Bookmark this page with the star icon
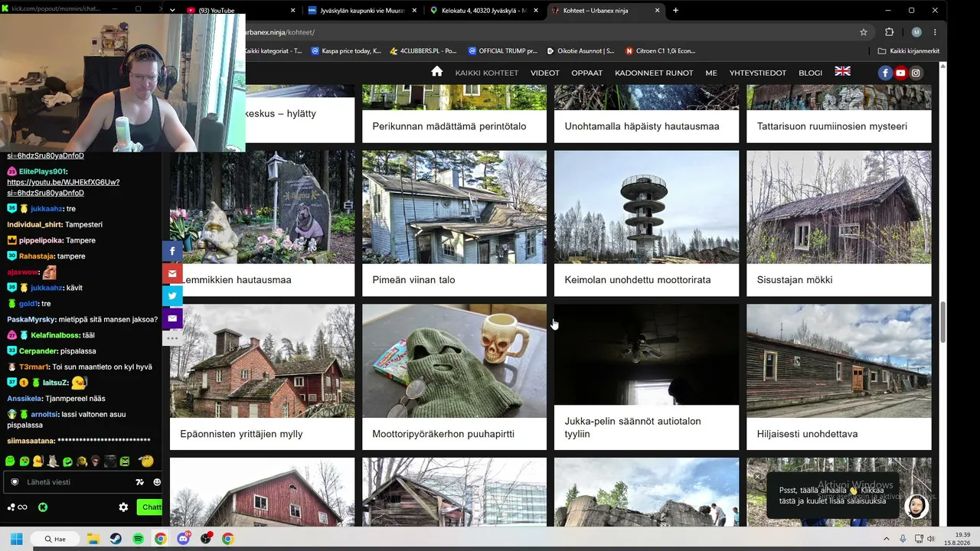 (x=864, y=32)
